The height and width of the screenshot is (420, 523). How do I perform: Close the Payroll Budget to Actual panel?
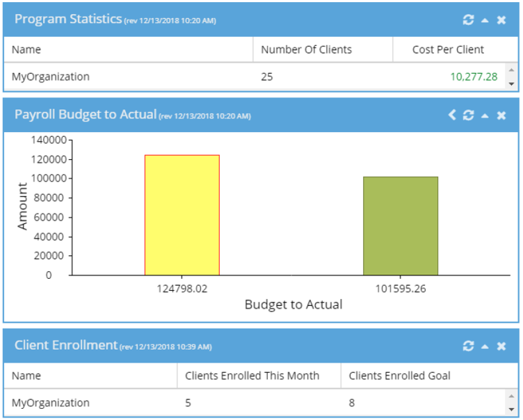coord(501,115)
